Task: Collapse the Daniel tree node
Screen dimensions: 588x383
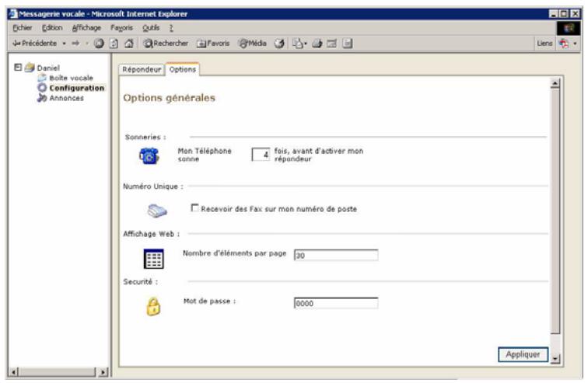Action: point(18,68)
